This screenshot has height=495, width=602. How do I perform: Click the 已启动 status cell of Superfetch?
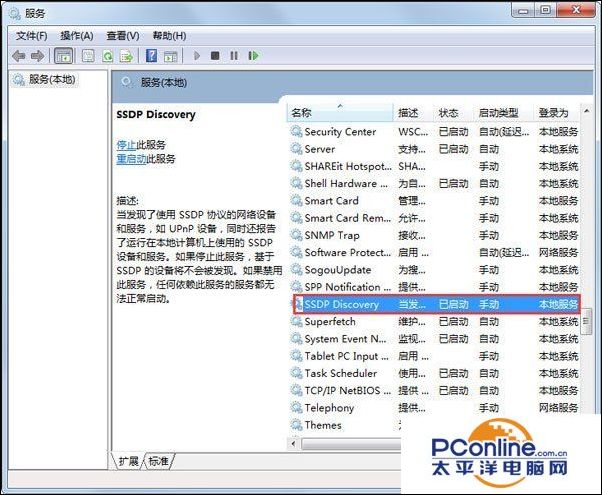coord(453,321)
